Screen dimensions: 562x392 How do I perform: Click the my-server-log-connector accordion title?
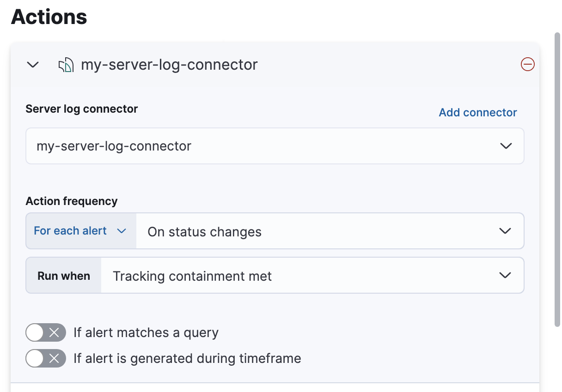click(169, 65)
